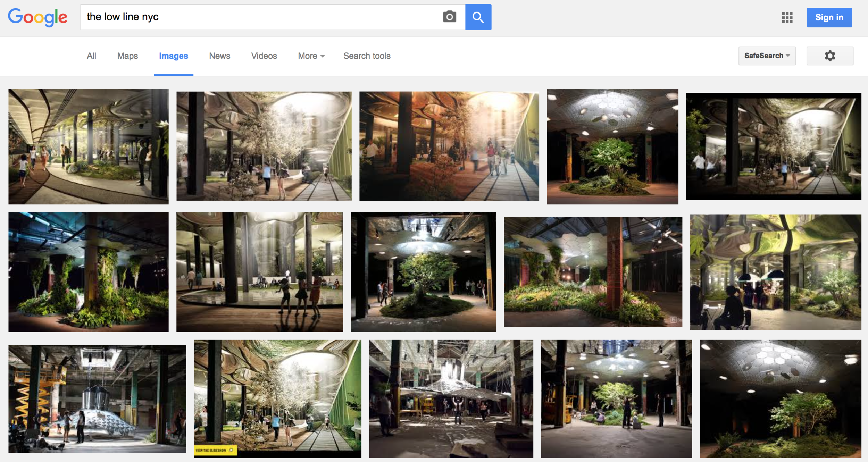Open the dancing people rendering thumbnail
Screen dimensions: 868x462
coord(260,272)
